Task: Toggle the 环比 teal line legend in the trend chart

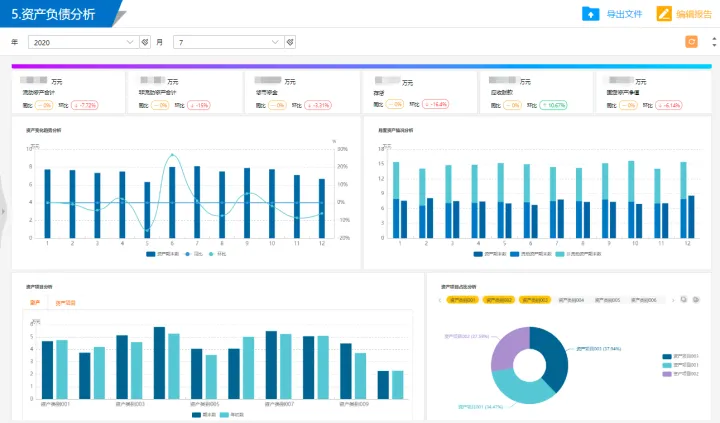Action: click(x=217, y=254)
